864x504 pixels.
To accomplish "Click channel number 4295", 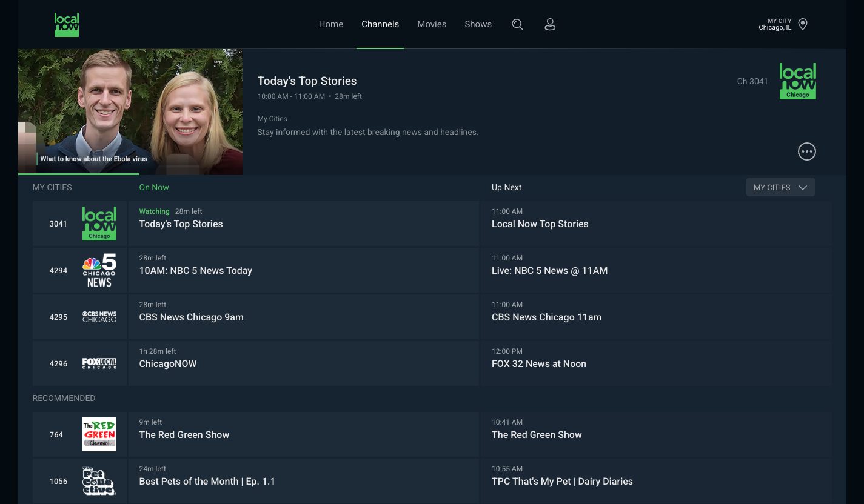I will 58,317.
